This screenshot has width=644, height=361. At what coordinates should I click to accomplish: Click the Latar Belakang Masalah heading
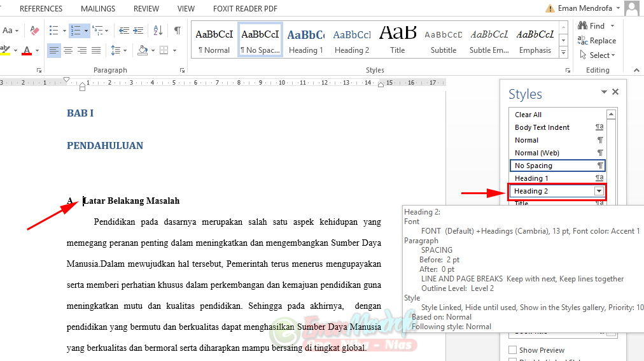(x=132, y=201)
